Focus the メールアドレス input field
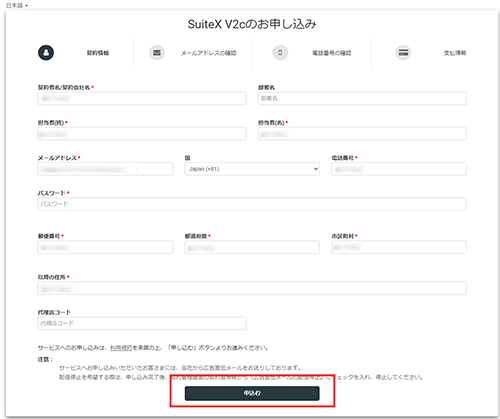 click(x=105, y=169)
